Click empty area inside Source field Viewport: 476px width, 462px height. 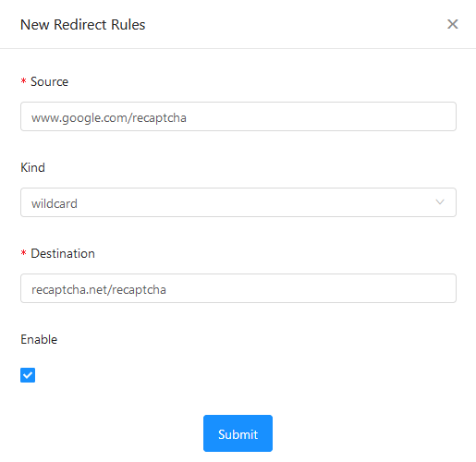[x=321, y=116]
